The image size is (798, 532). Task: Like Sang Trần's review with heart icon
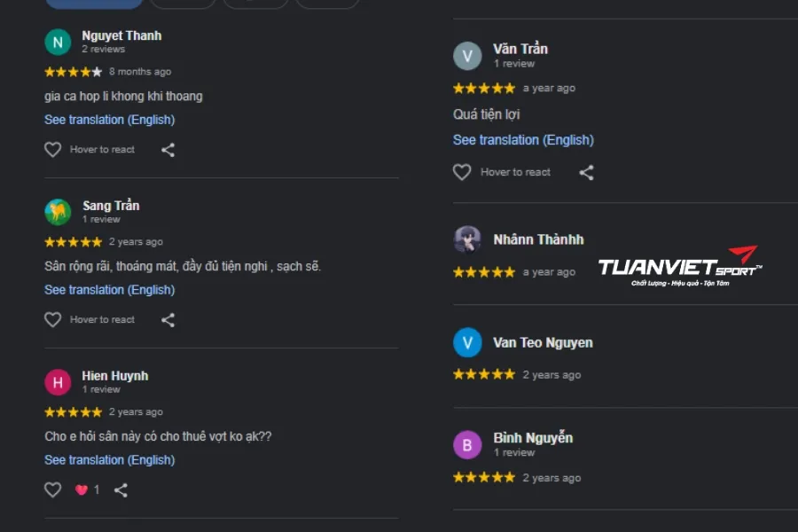(x=53, y=319)
